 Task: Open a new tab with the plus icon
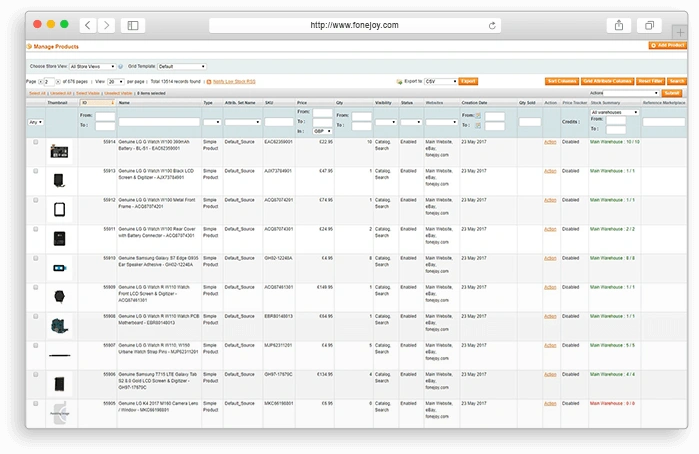(x=680, y=33)
